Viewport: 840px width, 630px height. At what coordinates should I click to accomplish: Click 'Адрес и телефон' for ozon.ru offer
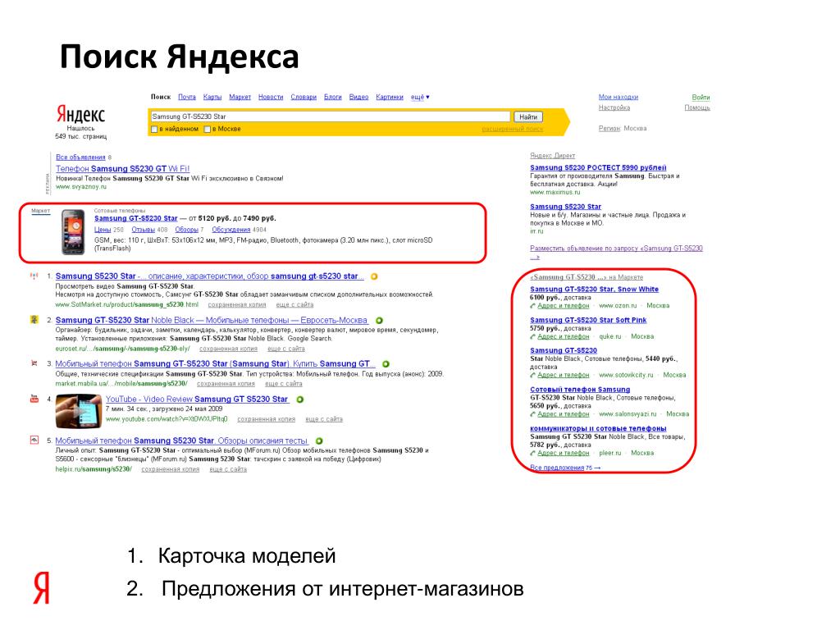click(x=563, y=306)
